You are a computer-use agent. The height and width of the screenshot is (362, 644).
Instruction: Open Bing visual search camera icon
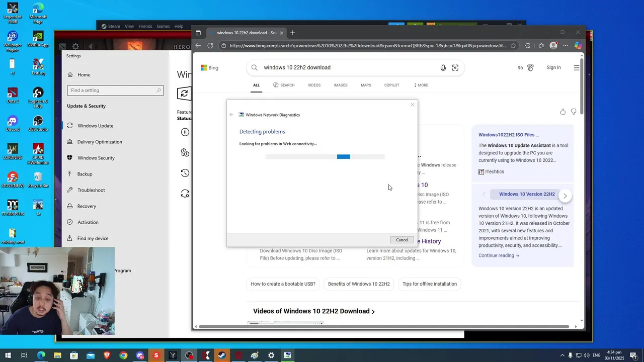(x=455, y=68)
